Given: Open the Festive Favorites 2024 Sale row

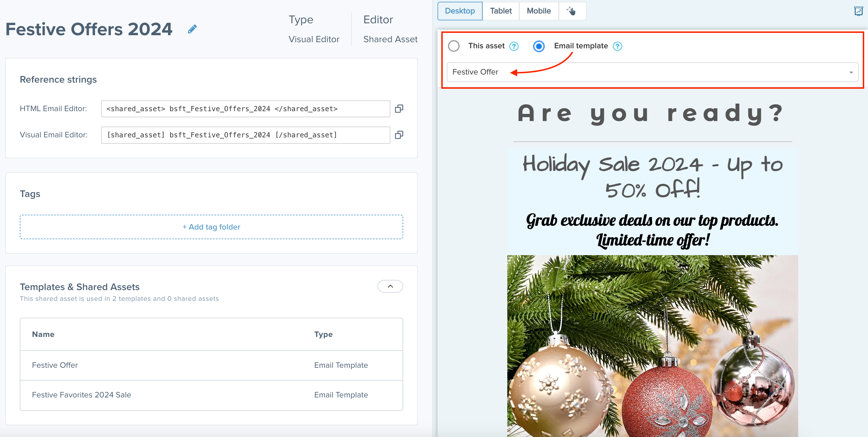Looking at the screenshot, I should point(81,395).
